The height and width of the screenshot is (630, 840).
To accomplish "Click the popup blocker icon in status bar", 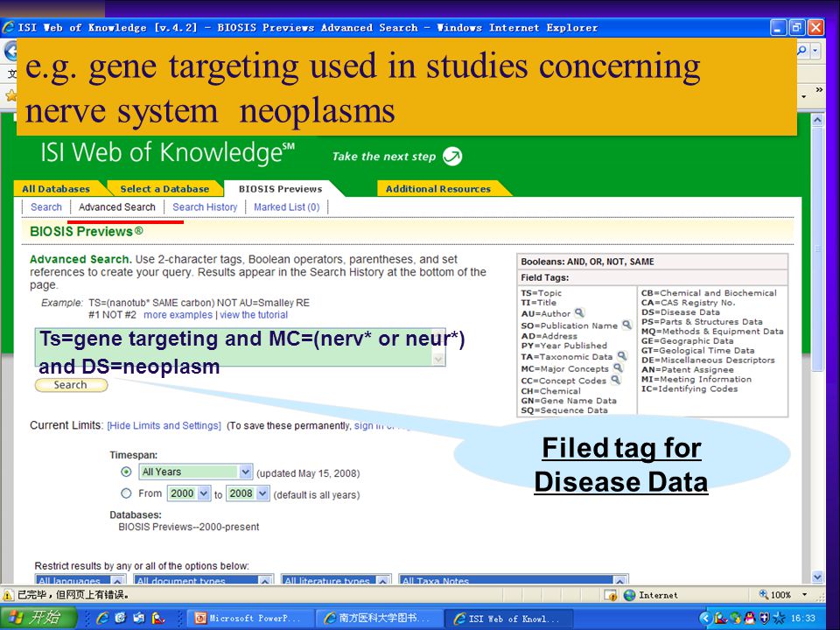I will (610, 595).
